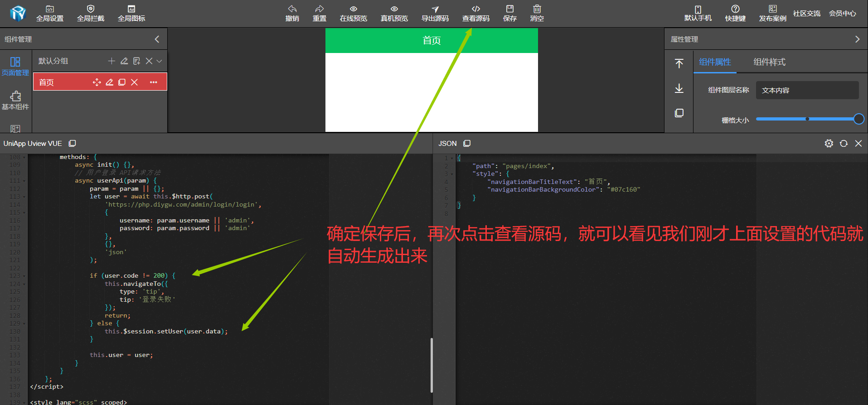Click the VUE code vertical scrollbar

pyautogui.click(x=432, y=365)
